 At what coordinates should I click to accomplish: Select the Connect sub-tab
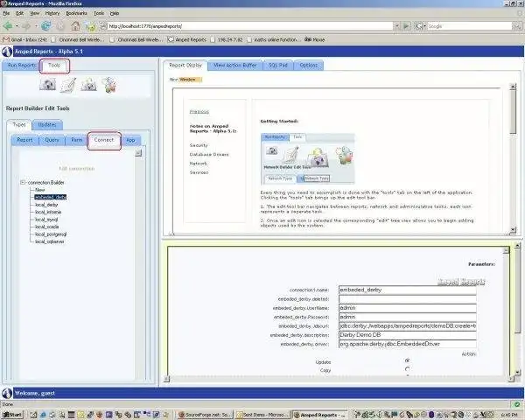[104, 140]
